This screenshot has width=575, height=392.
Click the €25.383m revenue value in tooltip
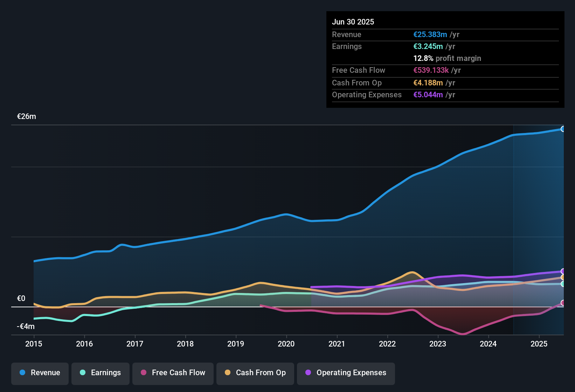[x=430, y=35]
